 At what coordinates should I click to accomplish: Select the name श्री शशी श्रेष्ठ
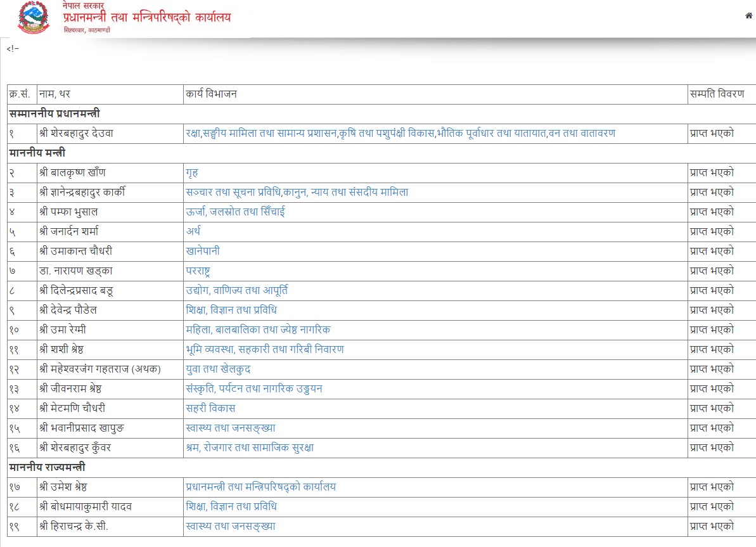(x=61, y=349)
